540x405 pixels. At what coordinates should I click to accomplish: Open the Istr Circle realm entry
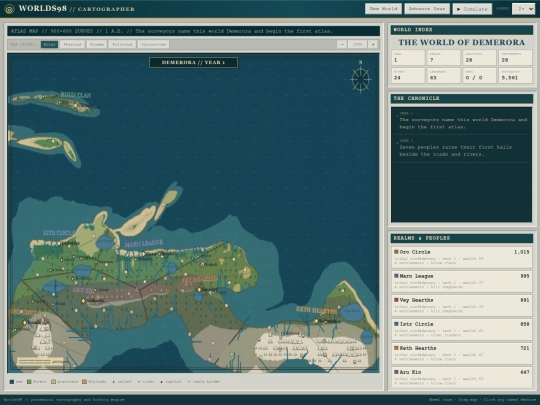coord(462,329)
